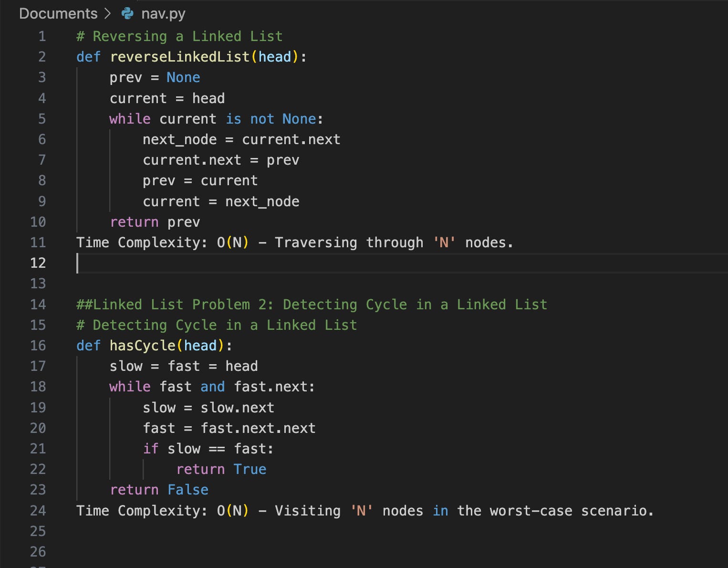Click line number 1 in gutter
The image size is (728, 568).
(x=42, y=36)
